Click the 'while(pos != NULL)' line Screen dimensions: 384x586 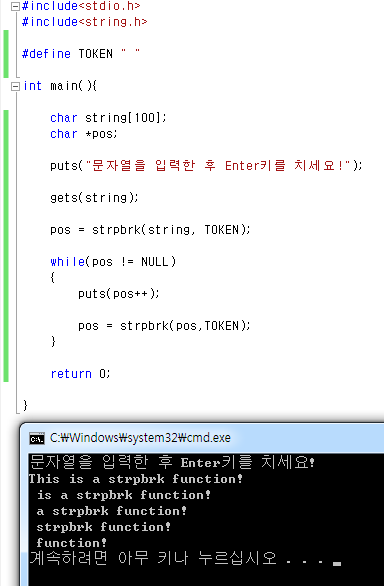113,262
